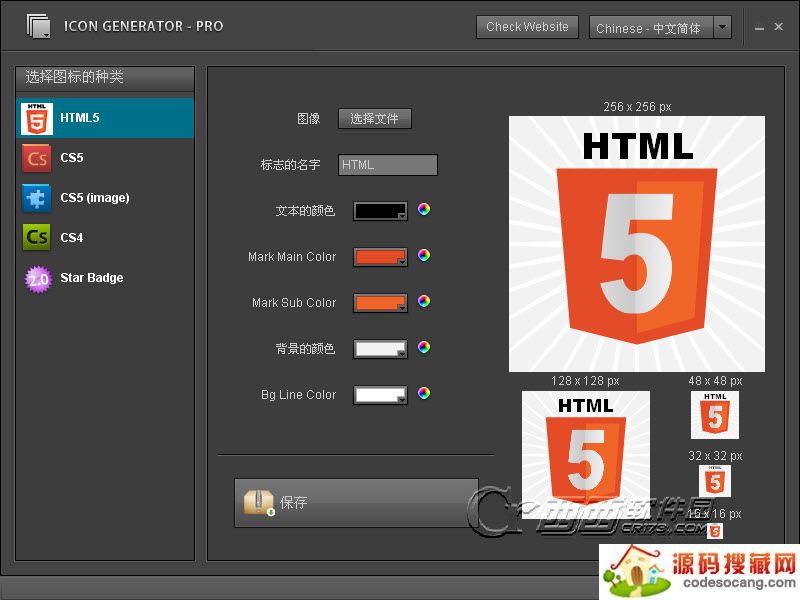
Task: Click the black text color swatch
Action: pyautogui.click(x=377, y=211)
